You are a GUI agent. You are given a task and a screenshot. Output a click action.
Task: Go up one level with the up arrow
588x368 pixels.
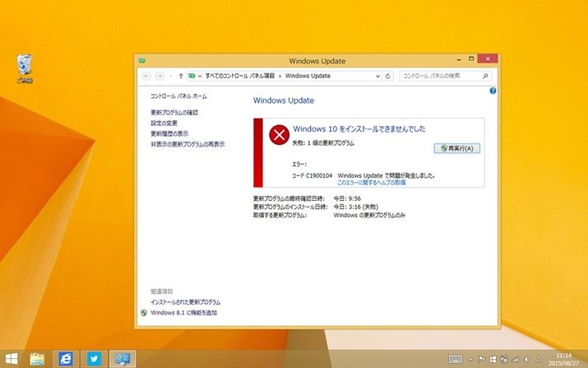pyautogui.click(x=181, y=76)
